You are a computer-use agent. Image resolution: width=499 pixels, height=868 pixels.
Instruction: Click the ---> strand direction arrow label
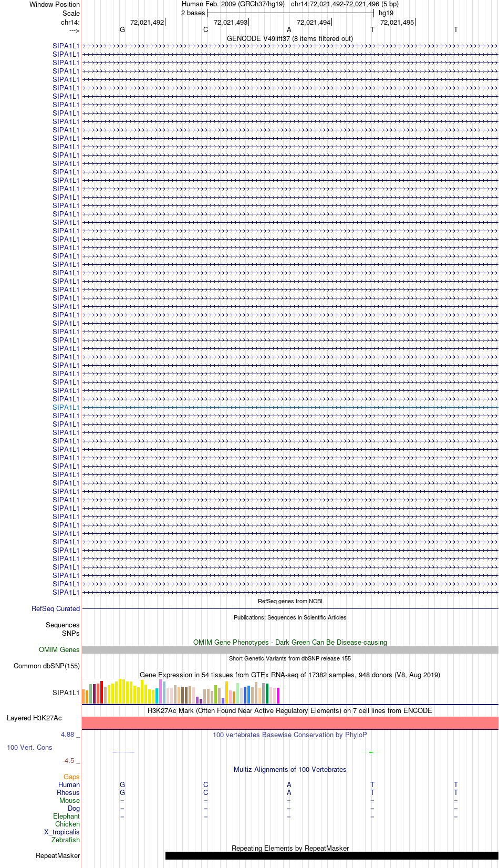(74, 30)
